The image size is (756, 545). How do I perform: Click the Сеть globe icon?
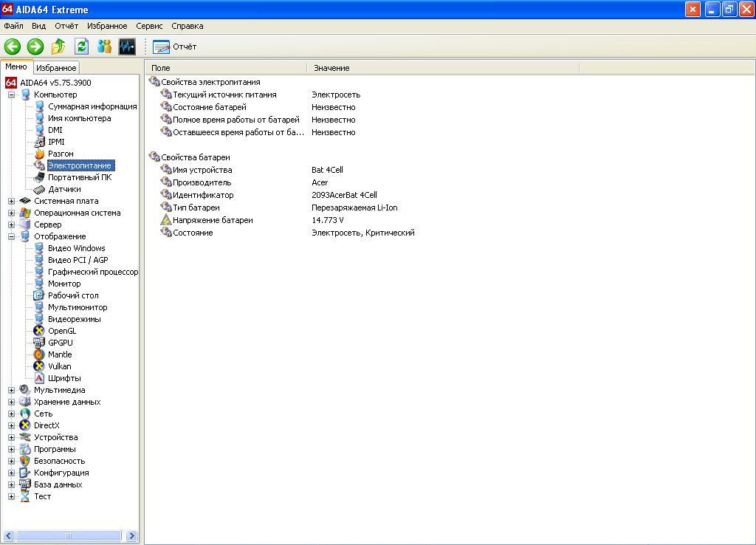click(25, 414)
